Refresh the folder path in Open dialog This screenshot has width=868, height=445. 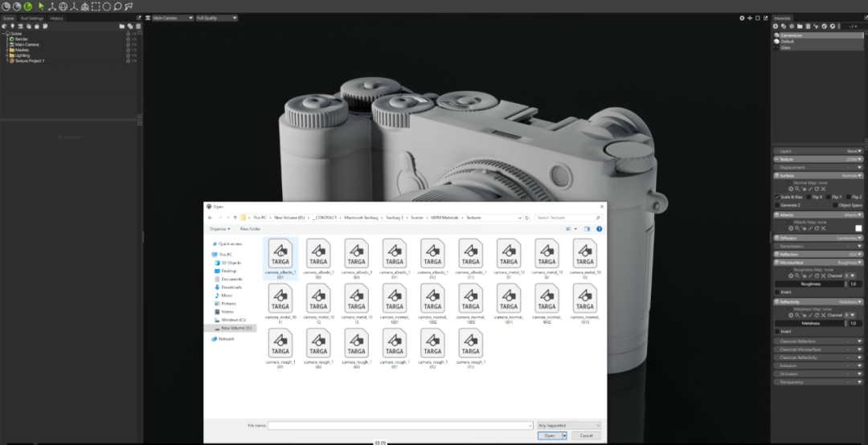pyautogui.click(x=527, y=218)
